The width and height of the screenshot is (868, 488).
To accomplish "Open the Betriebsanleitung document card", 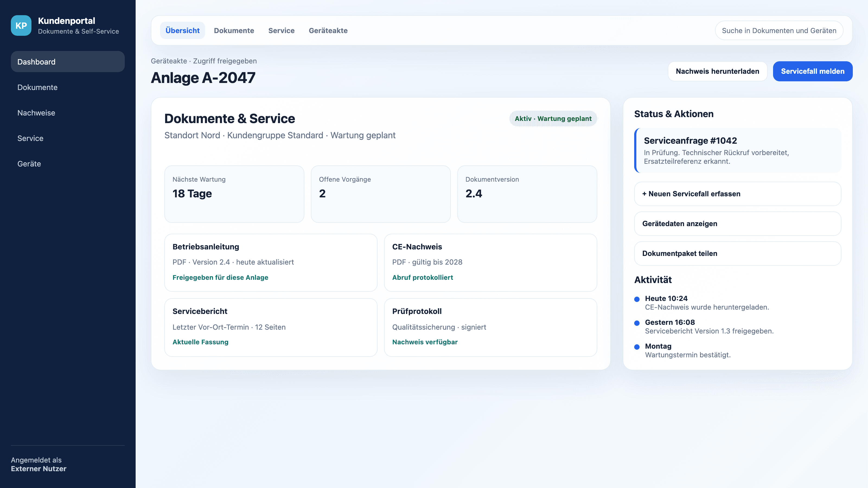I will click(271, 263).
